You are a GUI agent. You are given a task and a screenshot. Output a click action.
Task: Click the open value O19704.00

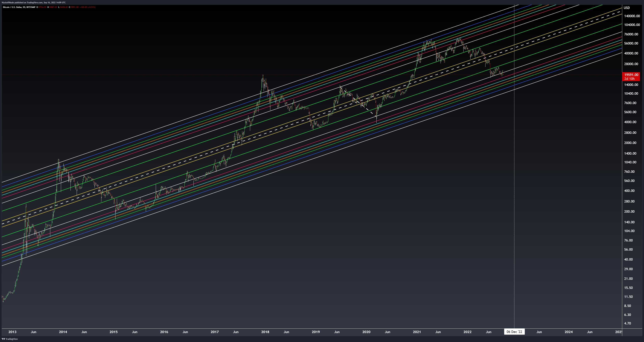(x=42, y=7)
